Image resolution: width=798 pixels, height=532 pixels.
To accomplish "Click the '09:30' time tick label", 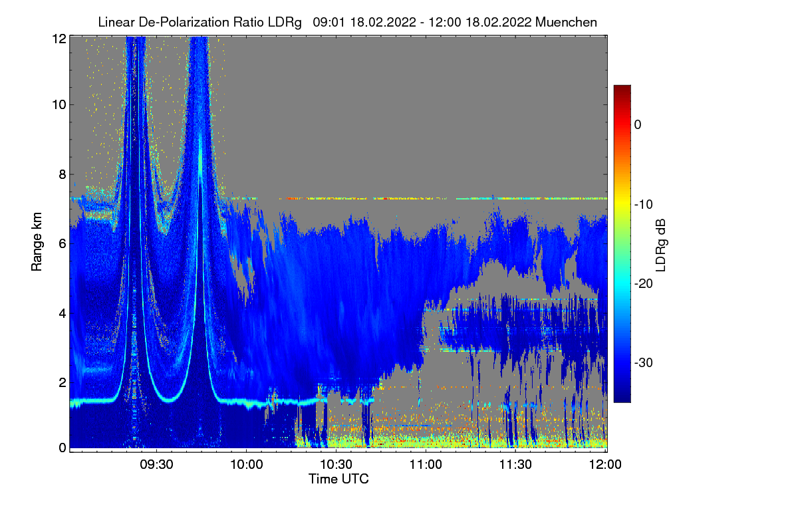I will point(157,464).
